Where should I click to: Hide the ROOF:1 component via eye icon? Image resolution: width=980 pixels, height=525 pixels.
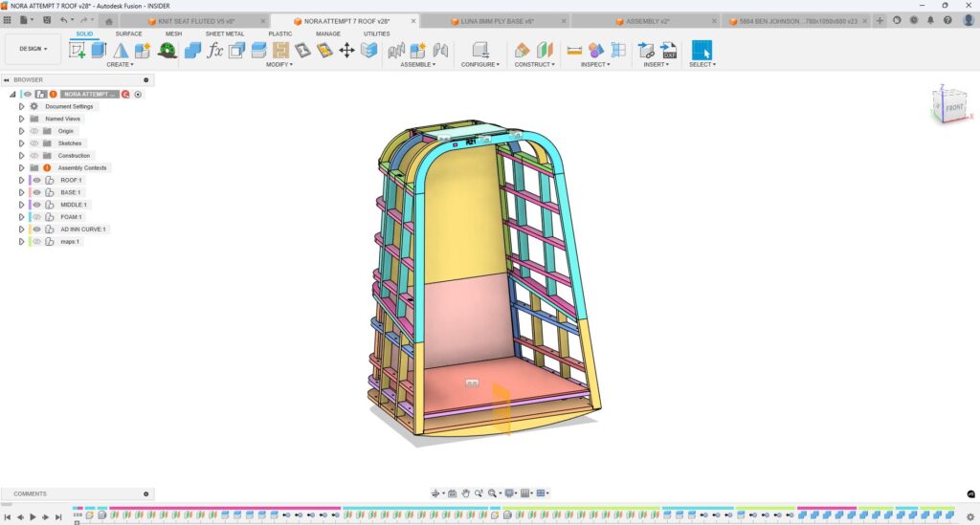(36, 180)
